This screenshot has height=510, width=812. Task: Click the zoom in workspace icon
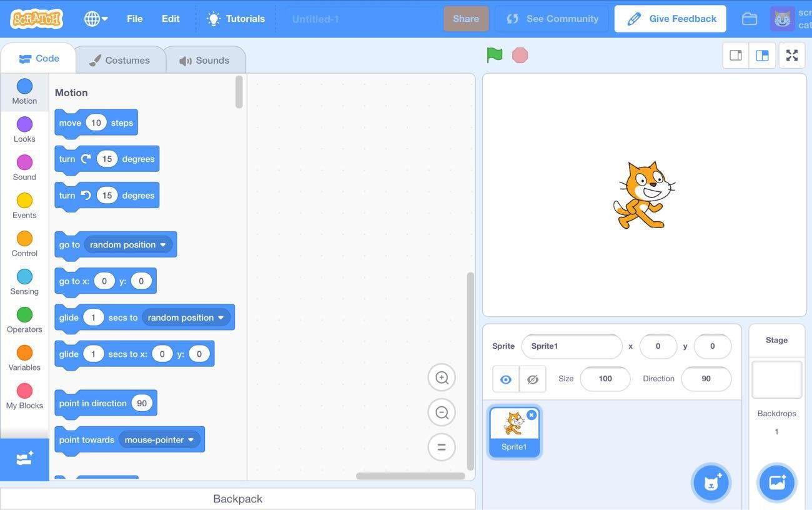click(442, 377)
